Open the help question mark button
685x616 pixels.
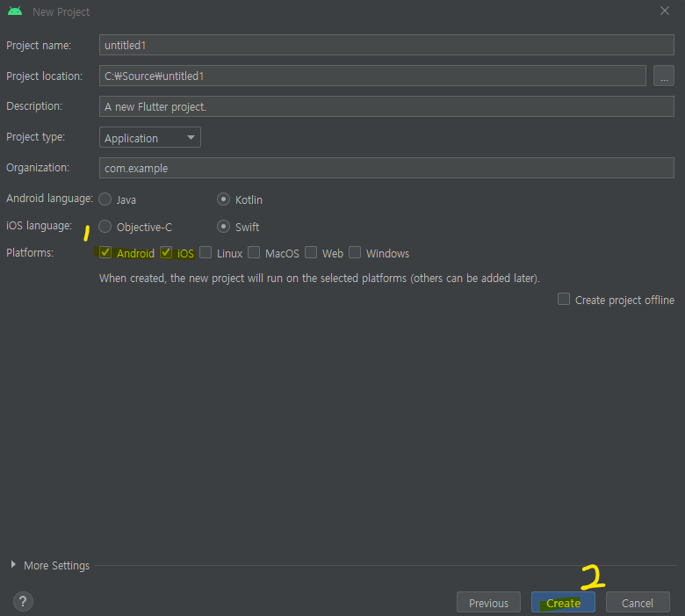click(x=23, y=602)
